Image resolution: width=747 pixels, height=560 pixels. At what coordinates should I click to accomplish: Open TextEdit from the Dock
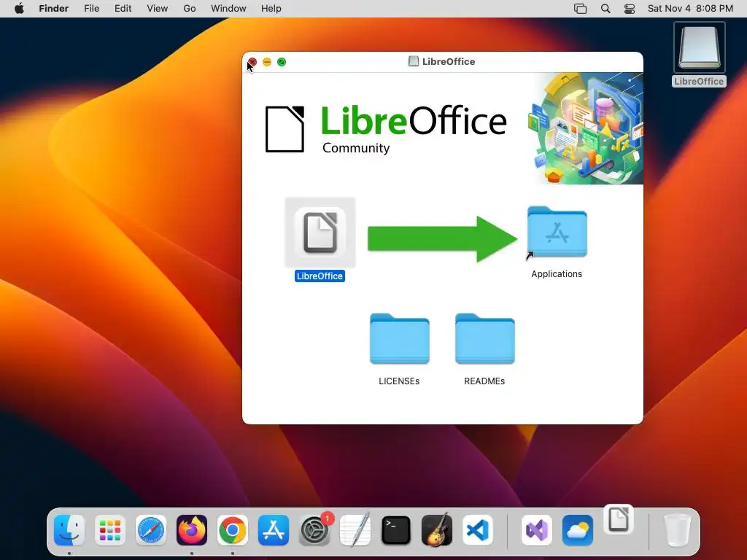(x=355, y=530)
